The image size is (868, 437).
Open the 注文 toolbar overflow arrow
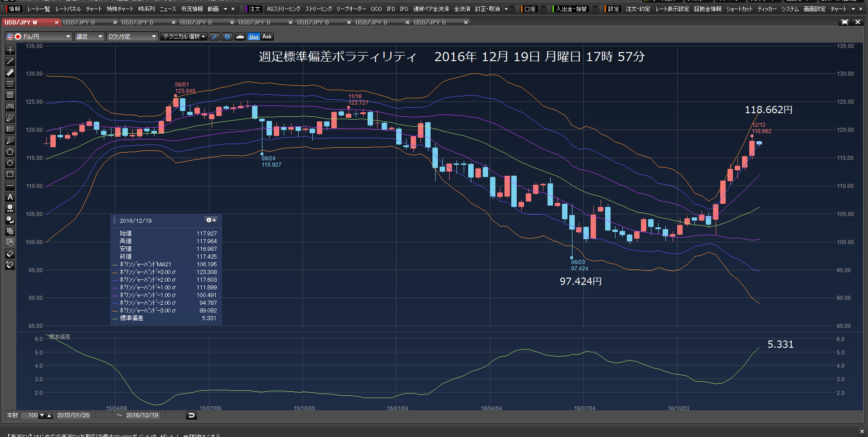(506, 9)
